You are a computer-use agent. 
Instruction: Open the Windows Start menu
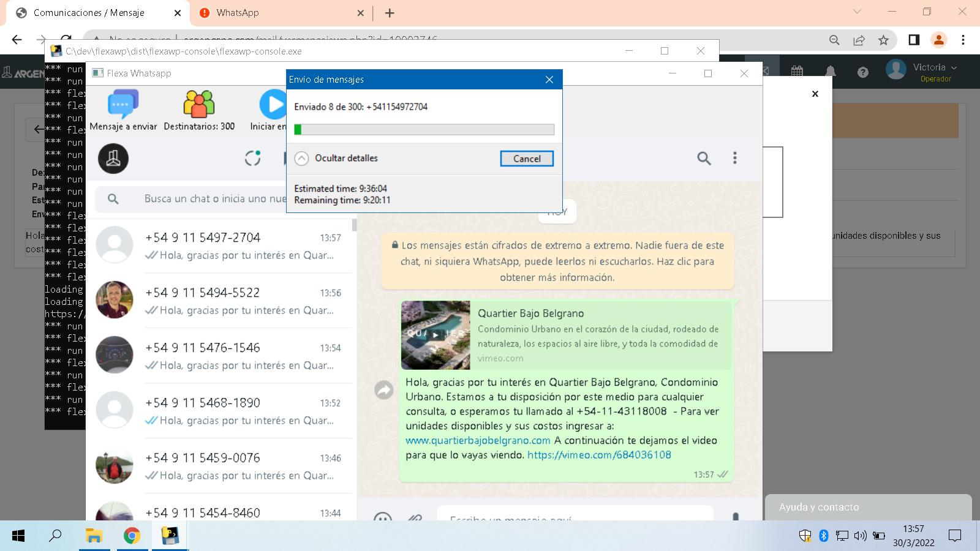(18, 536)
